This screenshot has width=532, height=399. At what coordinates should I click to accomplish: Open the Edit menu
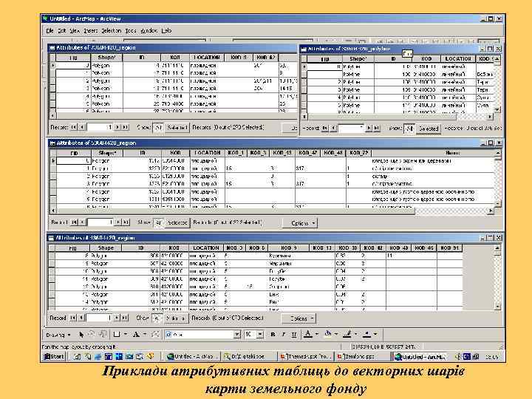[61, 30]
